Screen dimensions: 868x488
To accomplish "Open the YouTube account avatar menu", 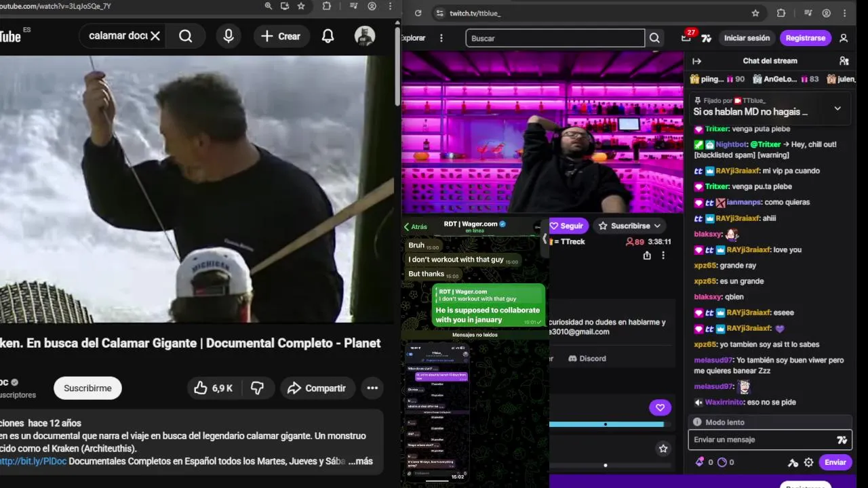I will tap(365, 36).
